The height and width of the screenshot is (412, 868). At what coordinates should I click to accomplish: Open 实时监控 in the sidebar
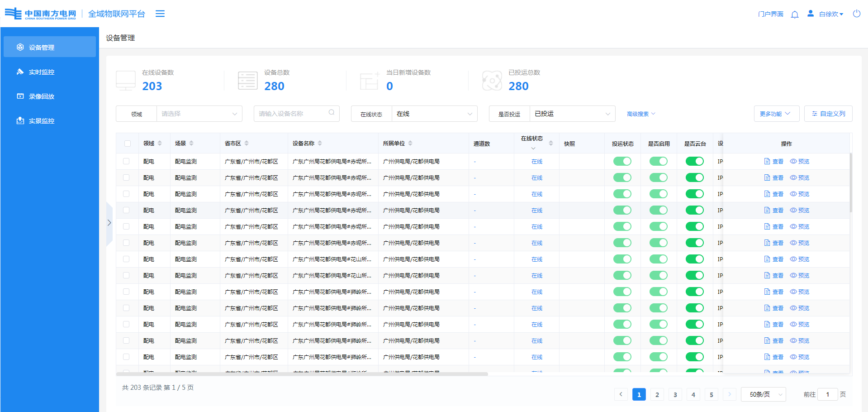[x=50, y=72]
